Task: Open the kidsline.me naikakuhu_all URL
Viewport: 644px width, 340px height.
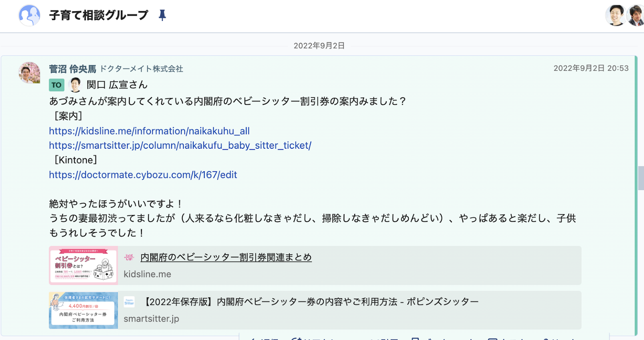Action: (x=149, y=131)
